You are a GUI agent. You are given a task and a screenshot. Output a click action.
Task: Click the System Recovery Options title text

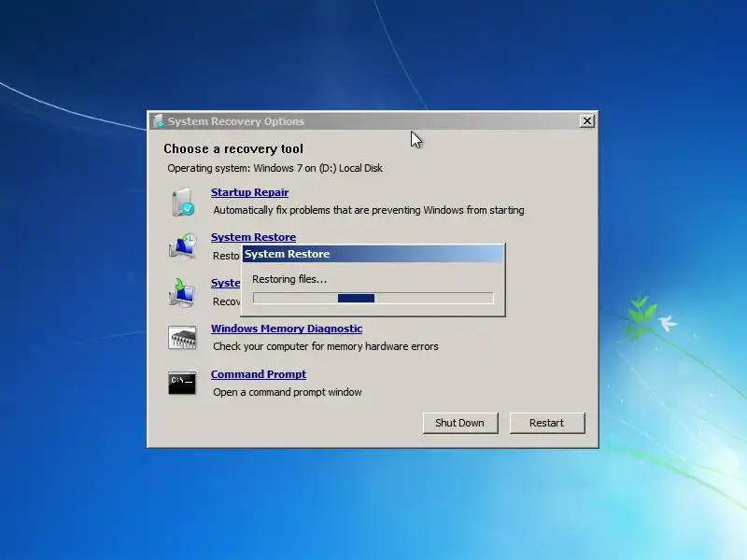[x=236, y=121]
